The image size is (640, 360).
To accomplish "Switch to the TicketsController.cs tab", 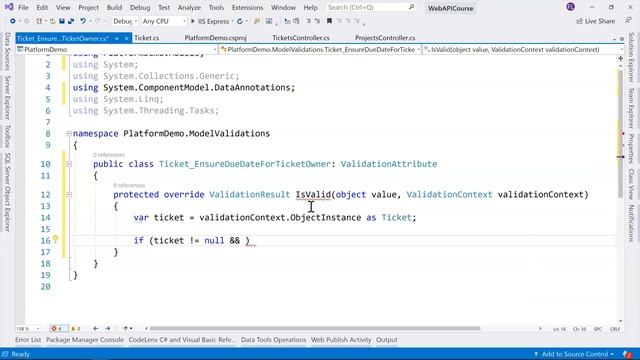I will pos(301,38).
